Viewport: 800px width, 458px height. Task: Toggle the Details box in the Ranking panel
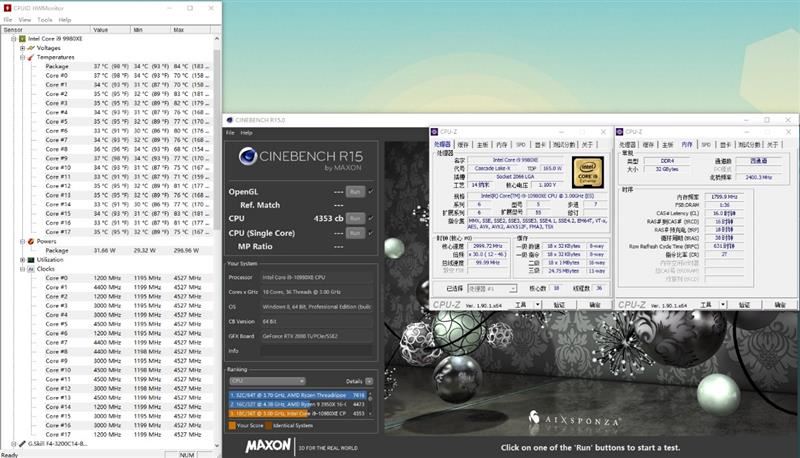click(369, 381)
